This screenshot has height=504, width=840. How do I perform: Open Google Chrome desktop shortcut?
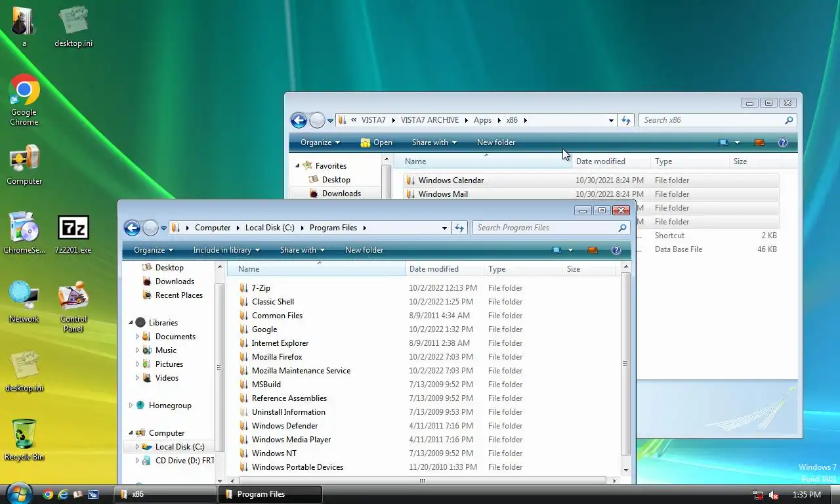[x=24, y=100]
